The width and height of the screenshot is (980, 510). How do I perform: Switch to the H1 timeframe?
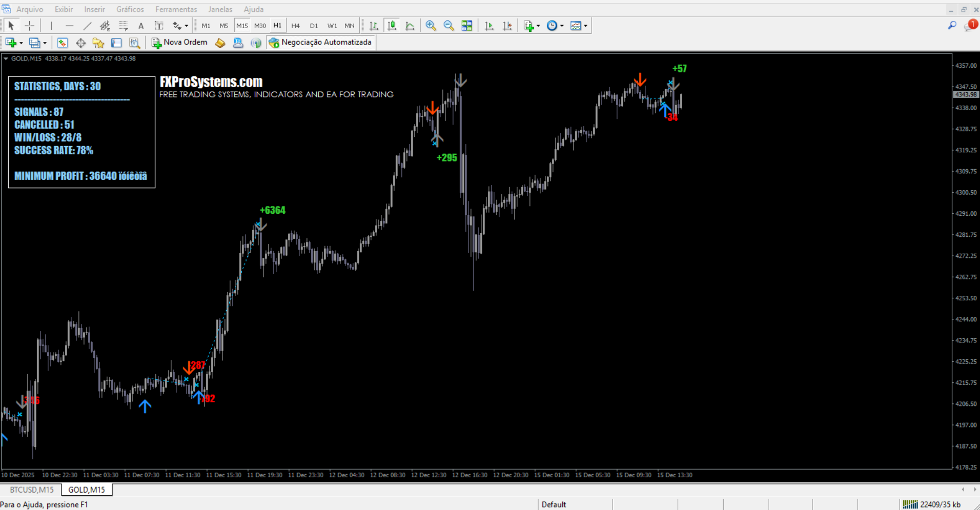pos(277,26)
